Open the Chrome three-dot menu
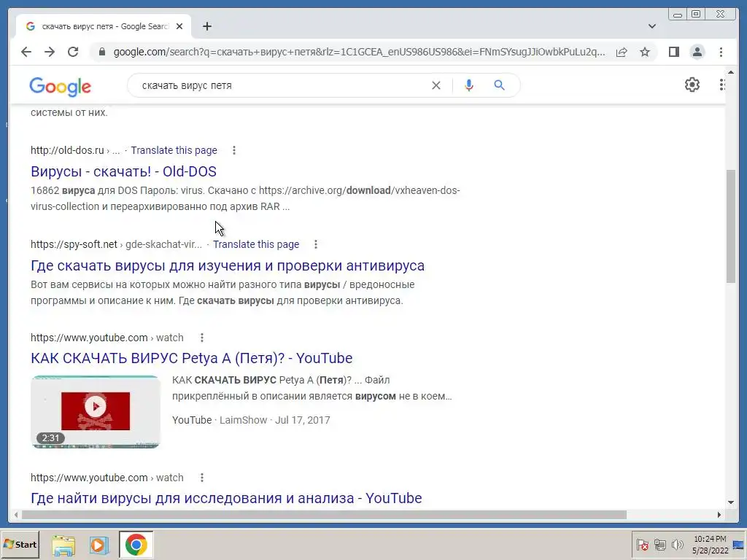 pyautogui.click(x=721, y=52)
